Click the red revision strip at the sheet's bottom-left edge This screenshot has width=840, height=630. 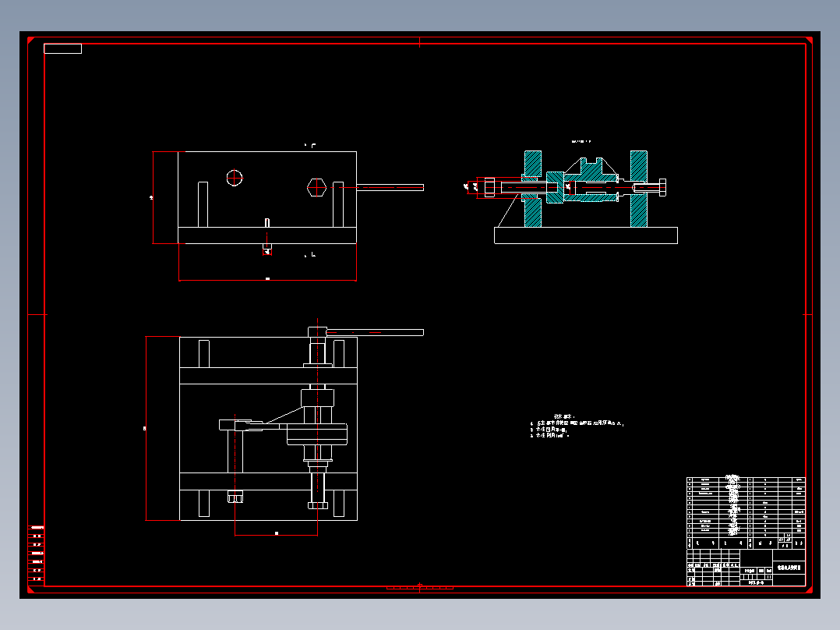click(36, 554)
